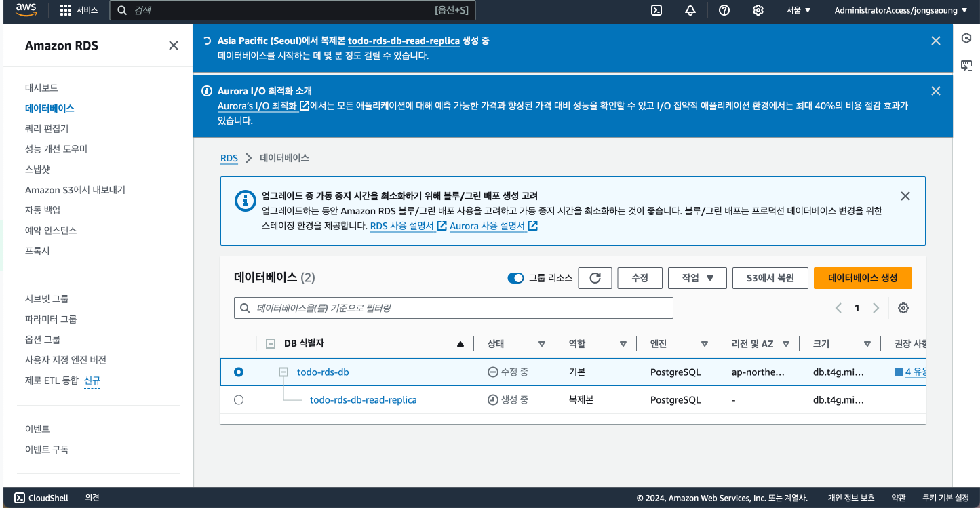Open the todo-rds-db database link
Image resolution: width=980 pixels, height=508 pixels.
(x=323, y=372)
